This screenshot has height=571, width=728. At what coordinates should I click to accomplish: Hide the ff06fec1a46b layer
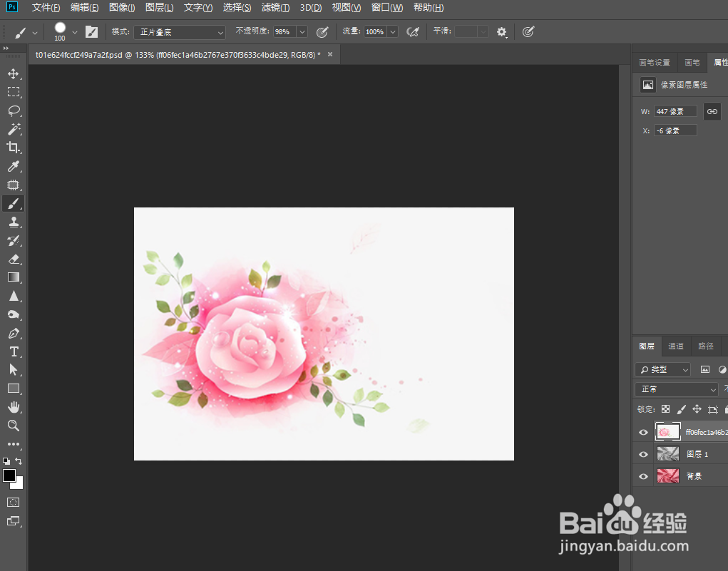pos(643,432)
